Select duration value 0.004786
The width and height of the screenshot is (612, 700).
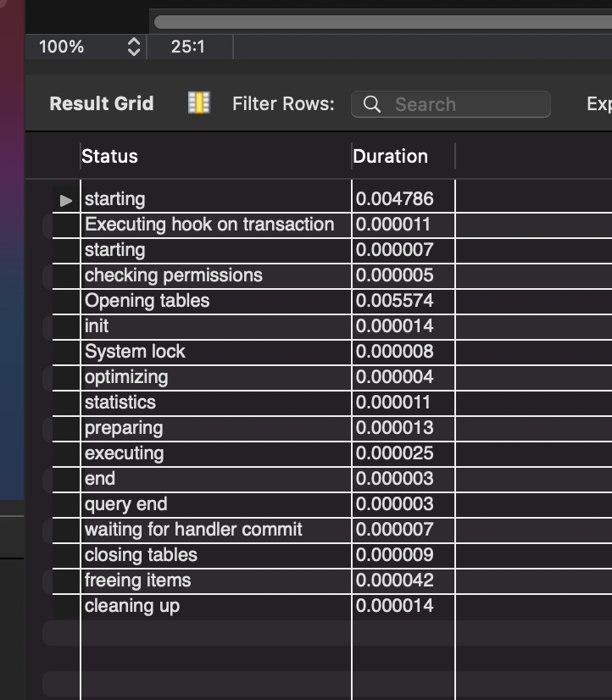coord(403,199)
